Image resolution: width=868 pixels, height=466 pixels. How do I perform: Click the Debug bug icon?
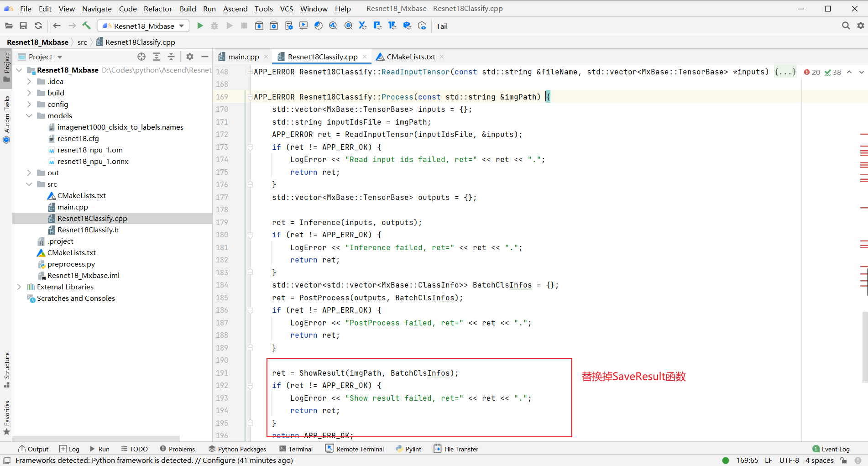coord(214,26)
